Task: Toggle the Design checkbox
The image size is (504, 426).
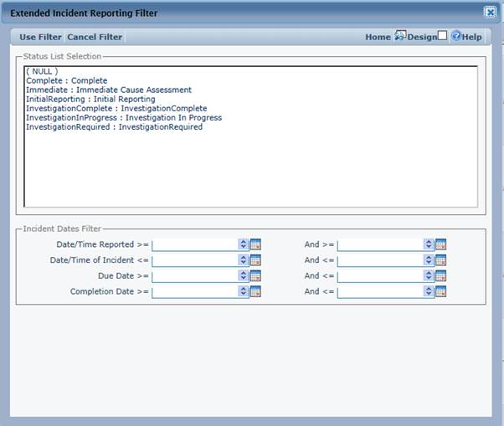Action: 443,37
